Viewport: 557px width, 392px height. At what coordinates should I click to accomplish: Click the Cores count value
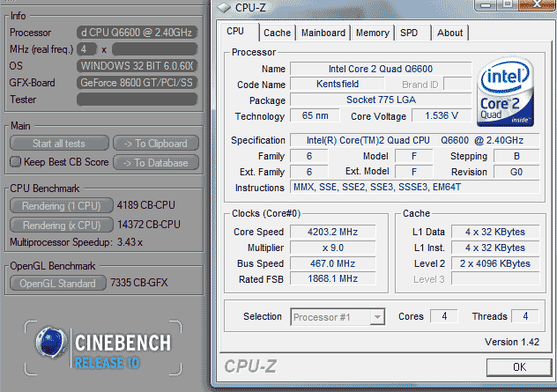pos(444,316)
